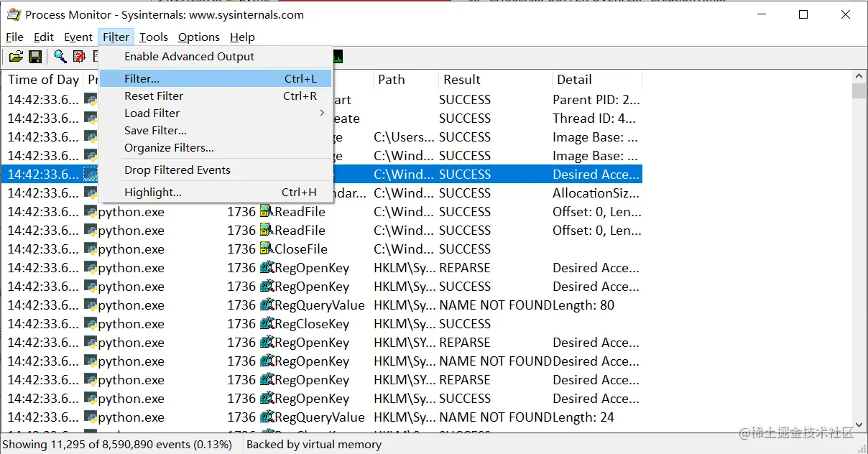Click the vertical scrollbar up arrow
868x454 pixels.
pyautogui.click(x=859, y=76)
